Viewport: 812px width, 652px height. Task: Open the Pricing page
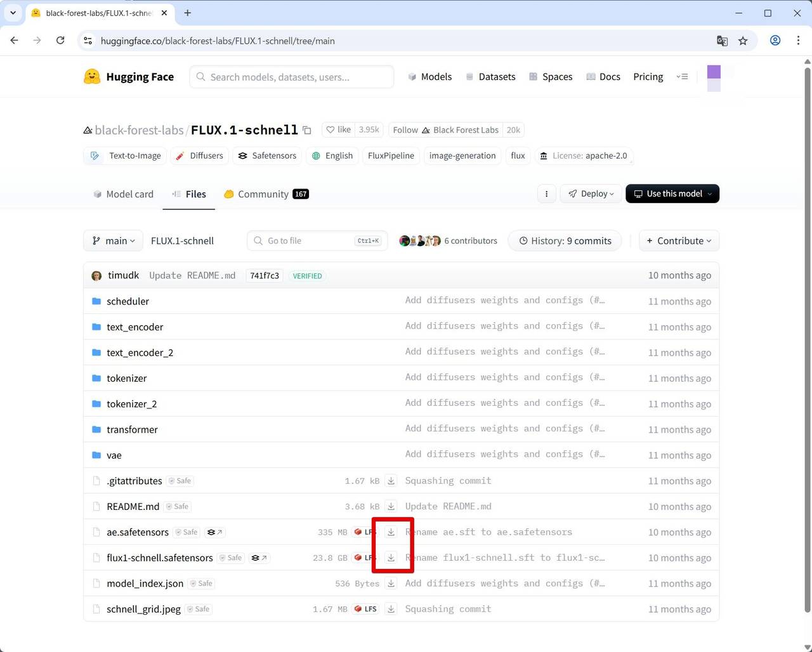(x=648, y=77)
